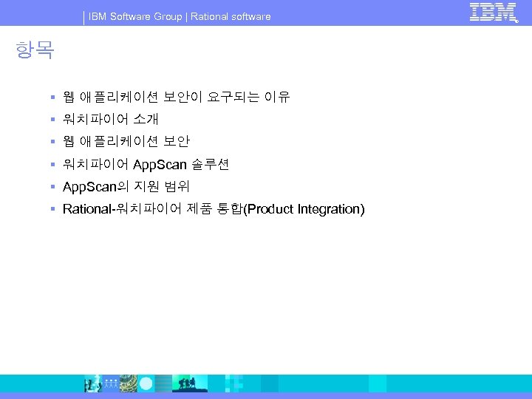This screenshot has height=399, width=532.
Task: Select bullet '웹 애플리케이션 보안'
Action: [x=126, y=141]
